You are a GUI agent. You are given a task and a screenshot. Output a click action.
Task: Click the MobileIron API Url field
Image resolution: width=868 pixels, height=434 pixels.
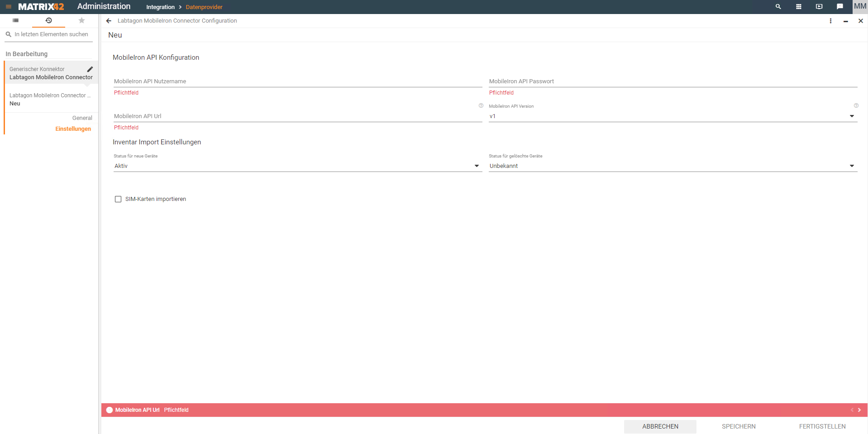pos(298,116)
